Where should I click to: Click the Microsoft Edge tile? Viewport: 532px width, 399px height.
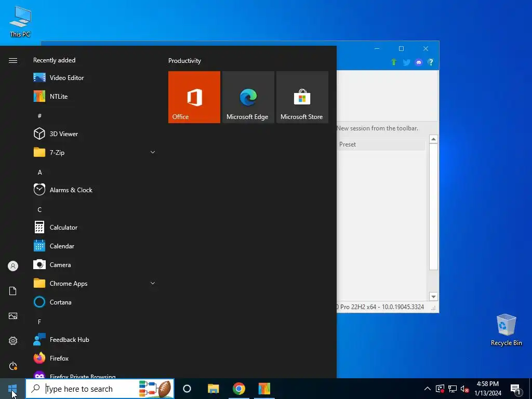[248, 97]
